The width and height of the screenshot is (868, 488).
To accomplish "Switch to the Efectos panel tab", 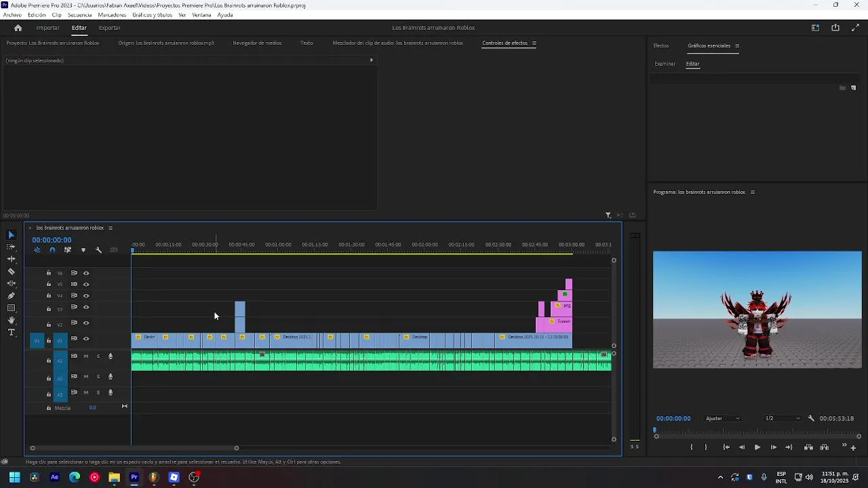I will click(x=661, y=45).
